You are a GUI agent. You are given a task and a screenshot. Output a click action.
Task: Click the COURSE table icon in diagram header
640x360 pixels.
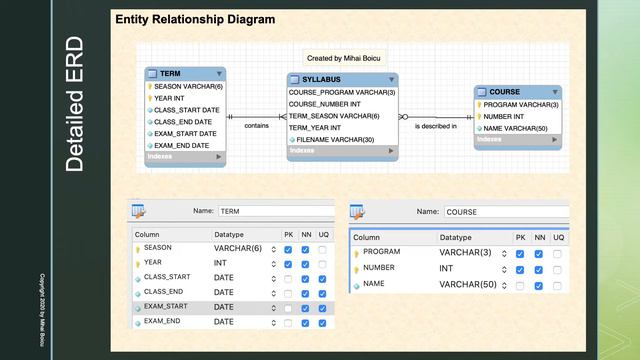[482, 92]
